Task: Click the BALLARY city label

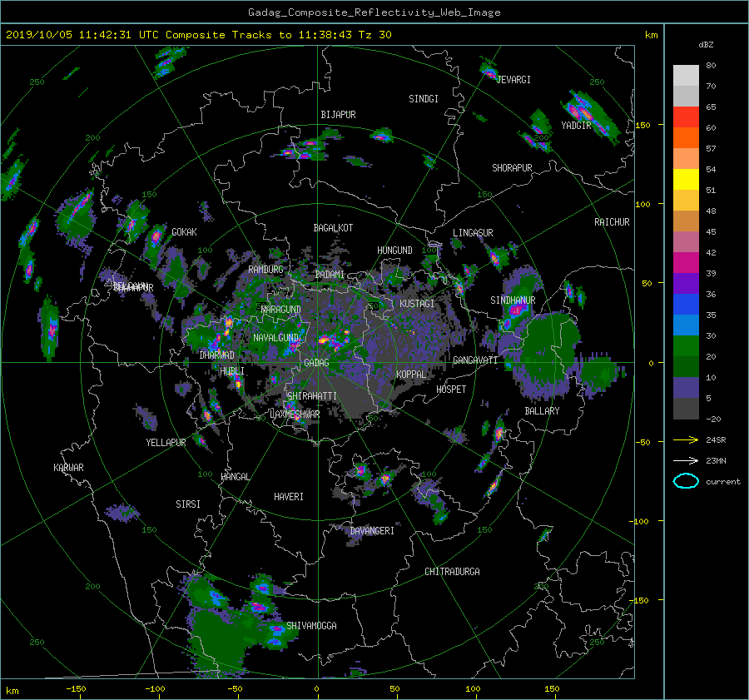Action: (x=542, y=411)
